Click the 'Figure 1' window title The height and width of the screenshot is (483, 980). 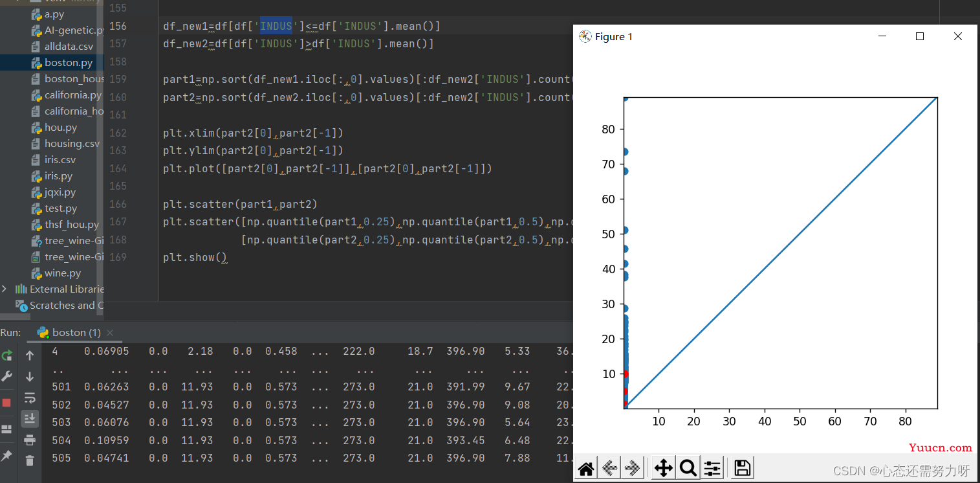click(x=614, y=37)
